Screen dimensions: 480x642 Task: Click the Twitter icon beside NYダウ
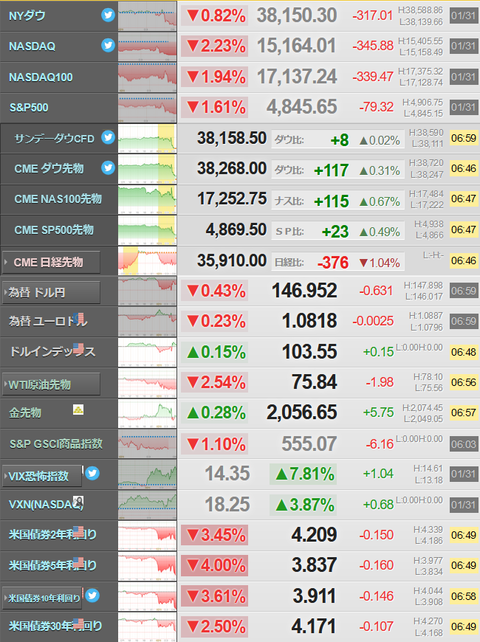(x=108, y=15)
